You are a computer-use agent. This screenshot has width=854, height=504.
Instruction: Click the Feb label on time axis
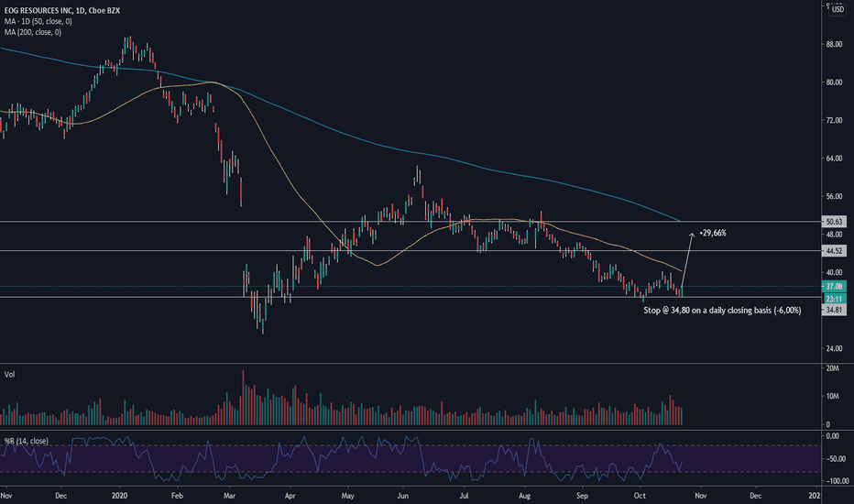[177, 496]
